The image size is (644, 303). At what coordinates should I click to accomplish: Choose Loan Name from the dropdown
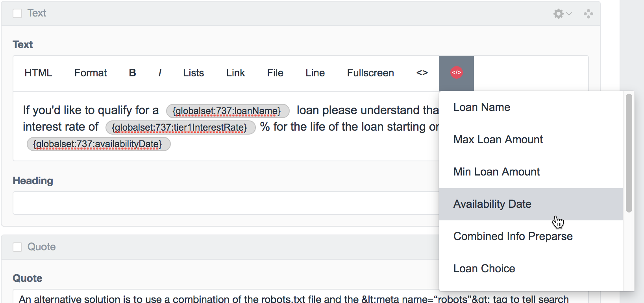coord(531,107)
